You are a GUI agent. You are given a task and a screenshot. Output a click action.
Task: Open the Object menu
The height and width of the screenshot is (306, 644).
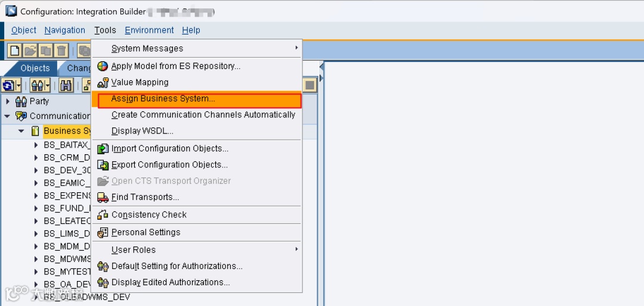pyautogui.click(x=24, y=30)
